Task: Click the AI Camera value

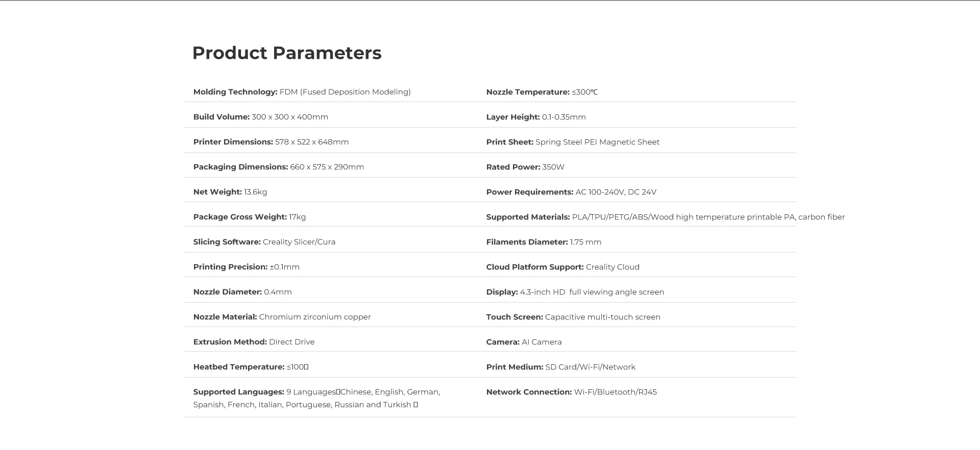Action: click(x=541, y=342)
